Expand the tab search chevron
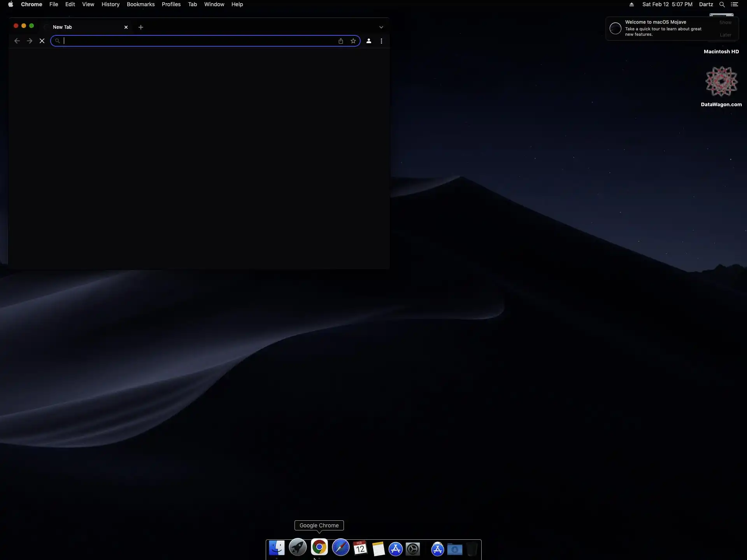 (381, 27)
